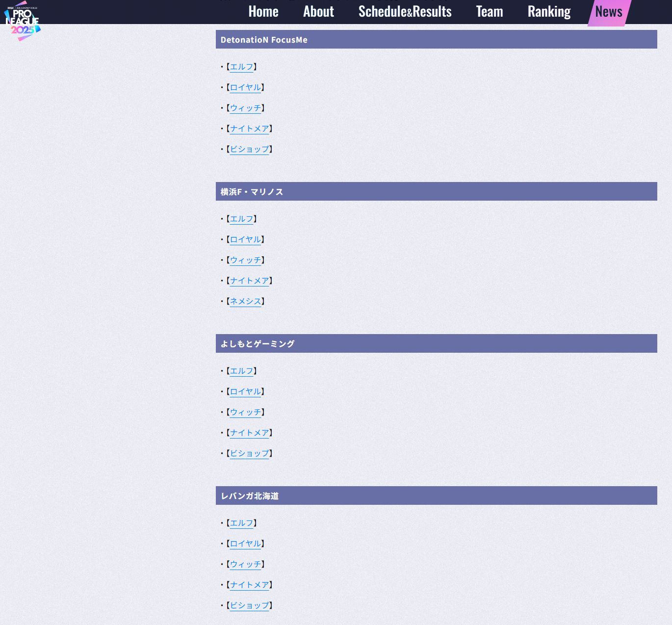Open DetonatioN FocusMe ウィッチ deck link
Screen dimensions: 672x625
245,108
